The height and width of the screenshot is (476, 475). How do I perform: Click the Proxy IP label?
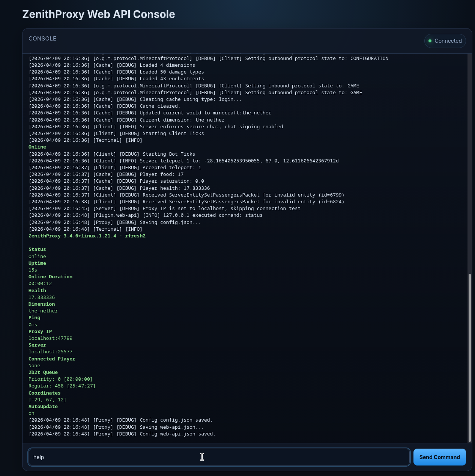click(40, 332)
